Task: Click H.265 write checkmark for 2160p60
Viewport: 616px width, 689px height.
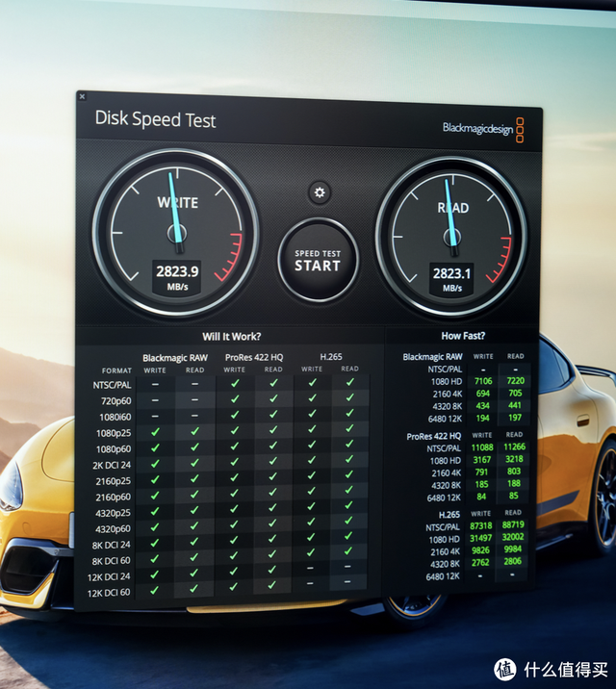Action: pos(312,491)
